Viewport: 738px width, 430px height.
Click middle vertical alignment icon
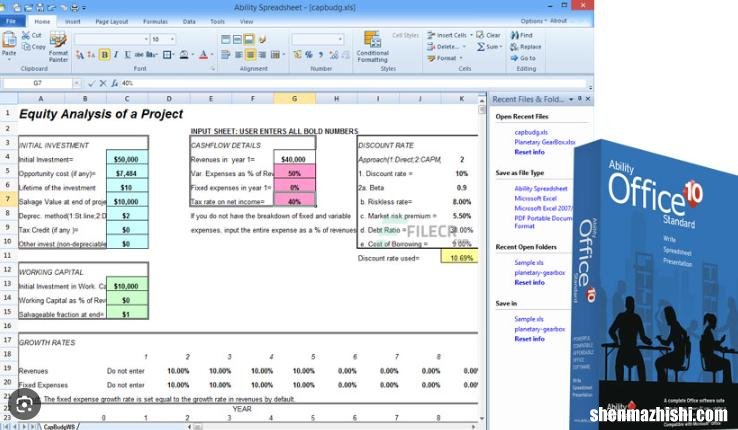click(x=237, y=40)
